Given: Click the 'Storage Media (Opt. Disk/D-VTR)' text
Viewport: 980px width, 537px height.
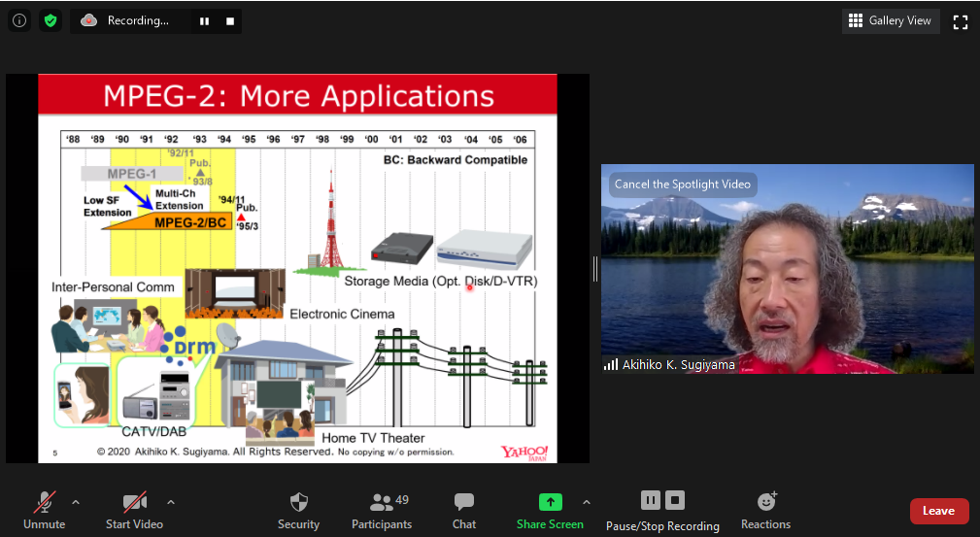Looking at the screenshot, I should tap(441, 282).
